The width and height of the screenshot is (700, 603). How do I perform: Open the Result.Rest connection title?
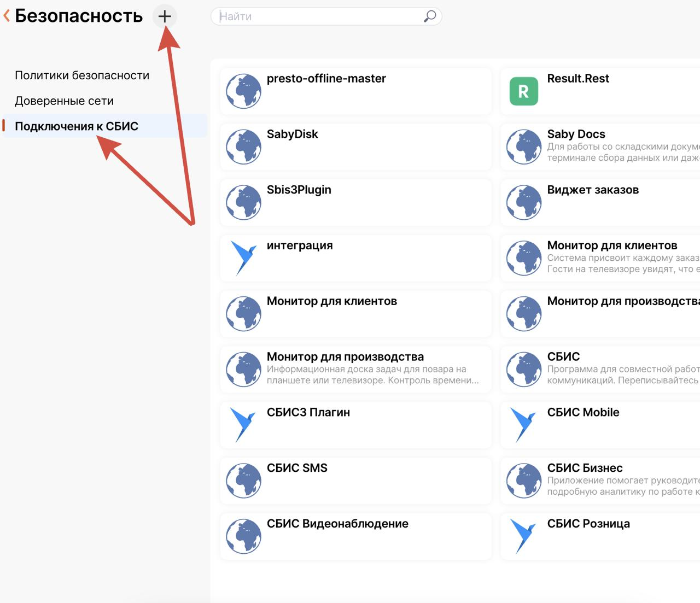click(x=578, y=79)
